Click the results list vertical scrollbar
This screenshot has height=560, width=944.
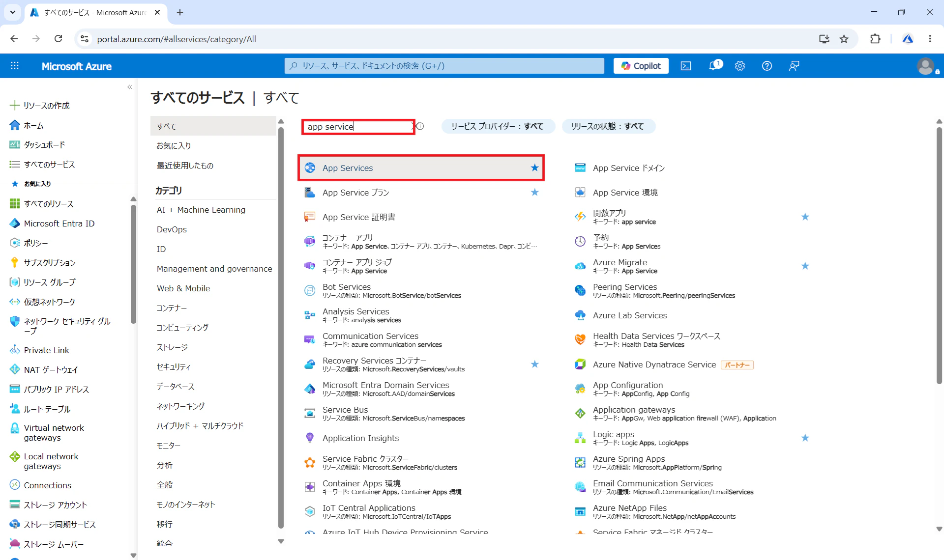tap(939, 255)
